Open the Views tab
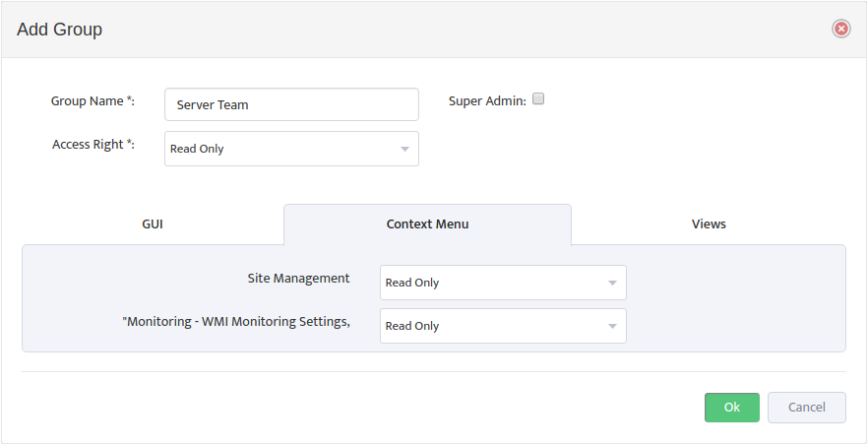 pyautogui.click(x=709, y=224)
